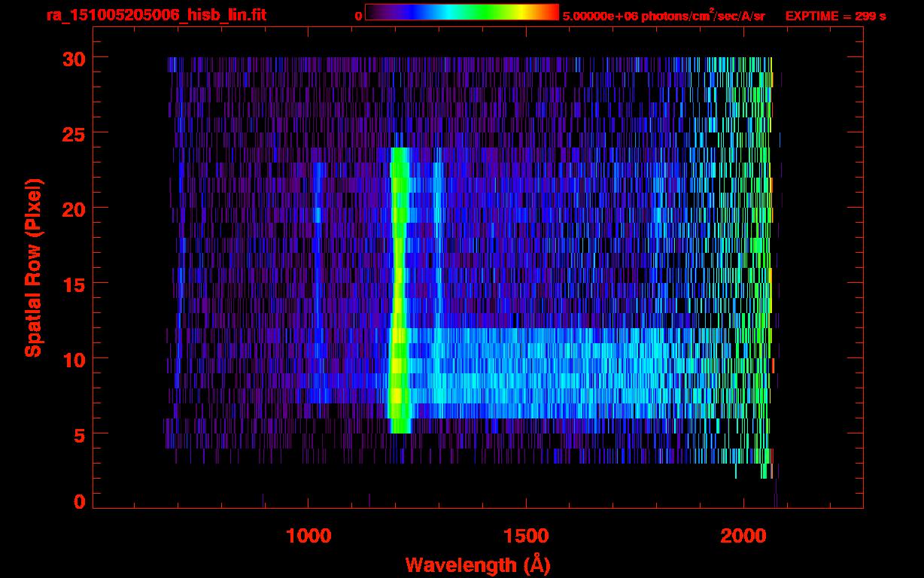Click the Wavelength (Å) axis title
This screenshot has width=924, height=578.
coord(477,564)
